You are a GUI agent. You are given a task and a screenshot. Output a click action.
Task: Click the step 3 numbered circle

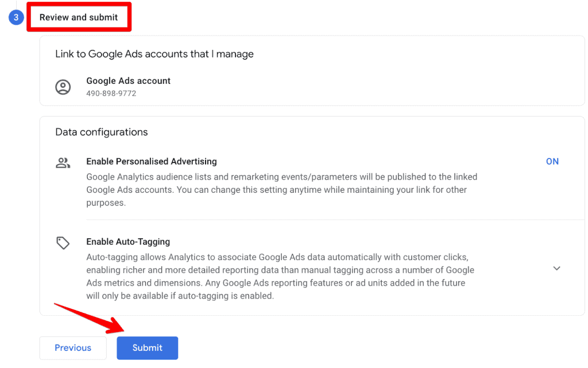pos(16,17)
